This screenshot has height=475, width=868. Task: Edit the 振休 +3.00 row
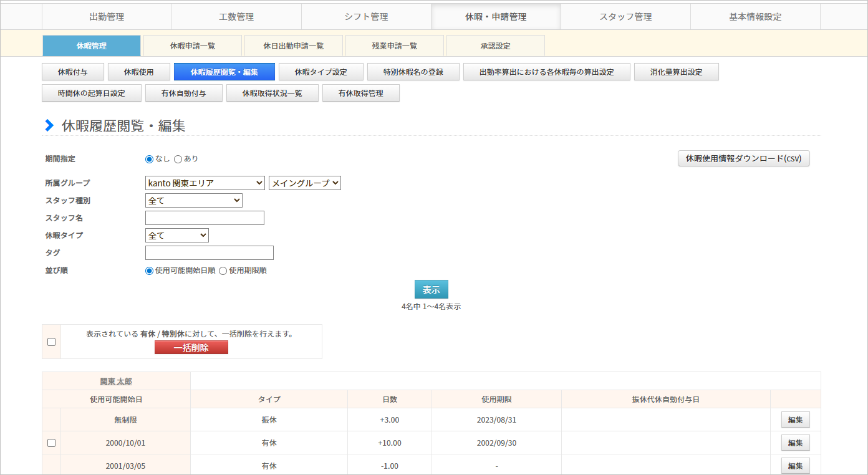point(795,420)
